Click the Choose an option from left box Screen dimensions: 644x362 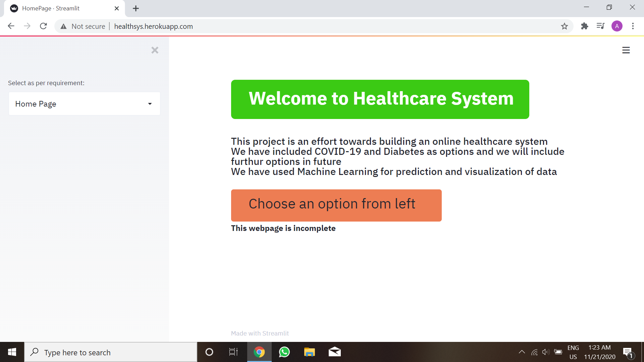[336, 205]
